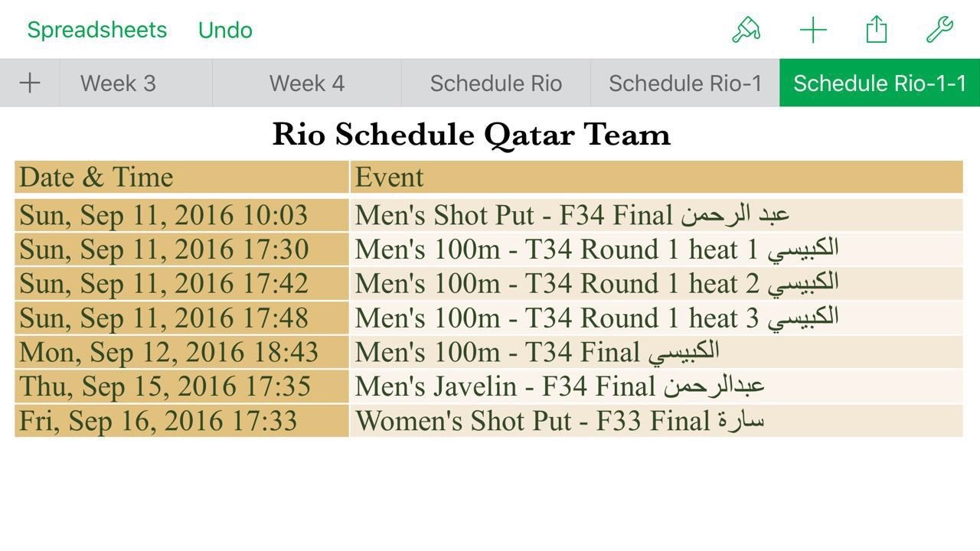Image resolution: width=980 pixels, height=551 pixels.
Task: Switch to the Week 3 tab
Action: 118,83
